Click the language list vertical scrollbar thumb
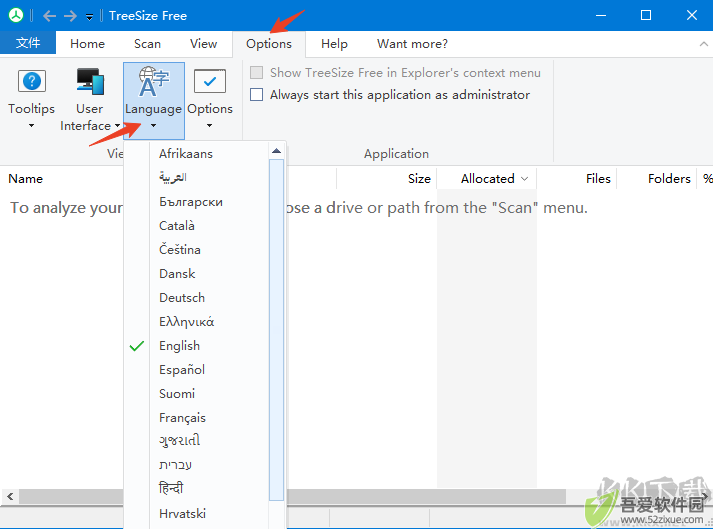 pos(276,330)
